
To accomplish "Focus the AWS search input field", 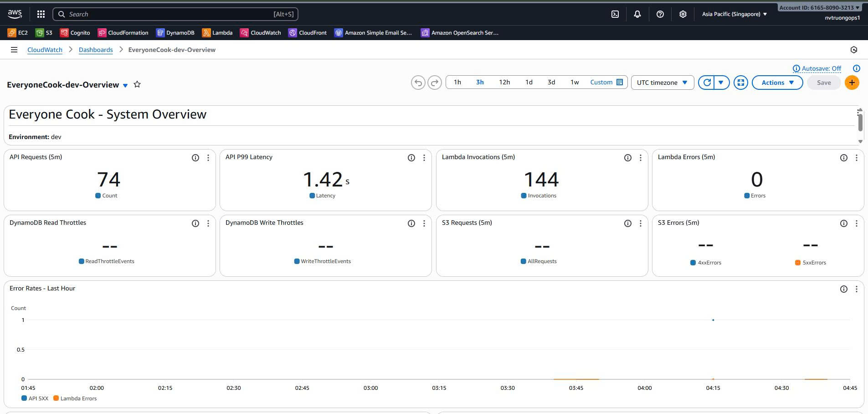I will (175, 14).
